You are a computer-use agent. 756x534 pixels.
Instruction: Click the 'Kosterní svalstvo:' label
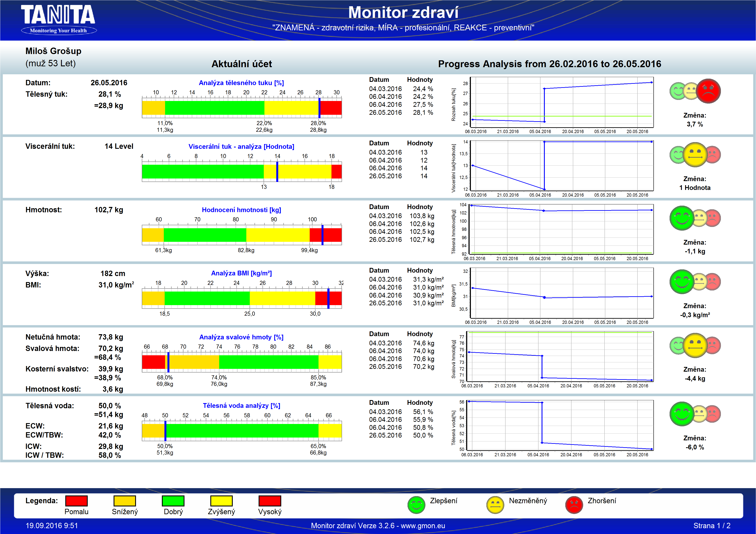click(x=57, y=369)
